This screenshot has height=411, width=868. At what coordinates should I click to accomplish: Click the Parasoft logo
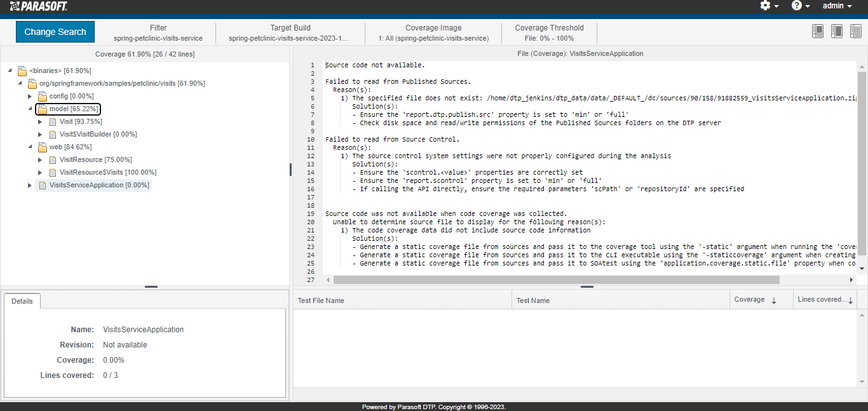coord(38,6)
